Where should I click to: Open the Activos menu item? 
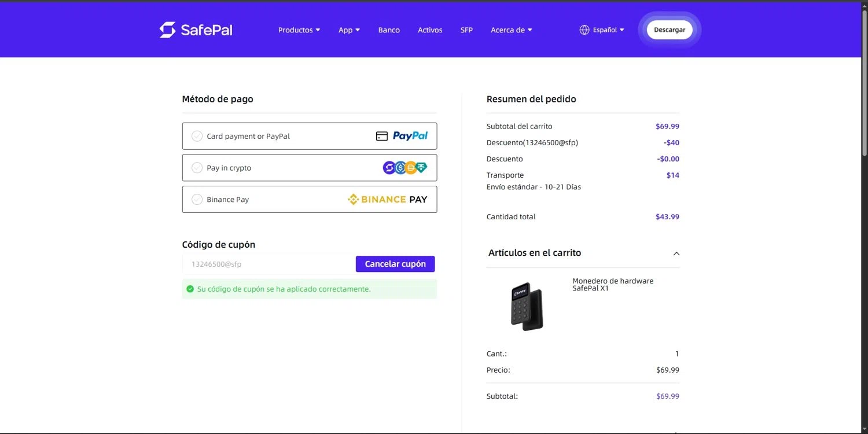pos(430,30)
